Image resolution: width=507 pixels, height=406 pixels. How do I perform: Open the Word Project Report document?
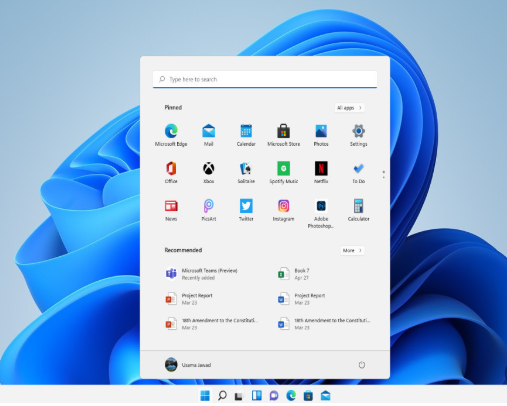click(302, 299)
